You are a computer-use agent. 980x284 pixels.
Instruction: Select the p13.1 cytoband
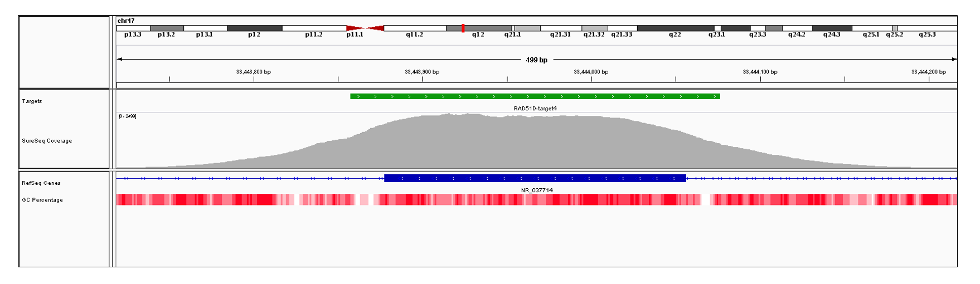tap(205, 28)
